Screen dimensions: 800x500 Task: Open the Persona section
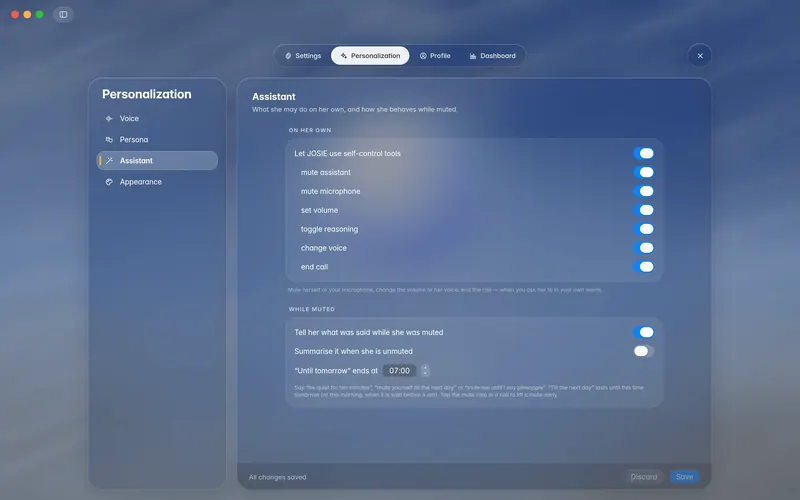pyautogui.click(x=157, y=139)
